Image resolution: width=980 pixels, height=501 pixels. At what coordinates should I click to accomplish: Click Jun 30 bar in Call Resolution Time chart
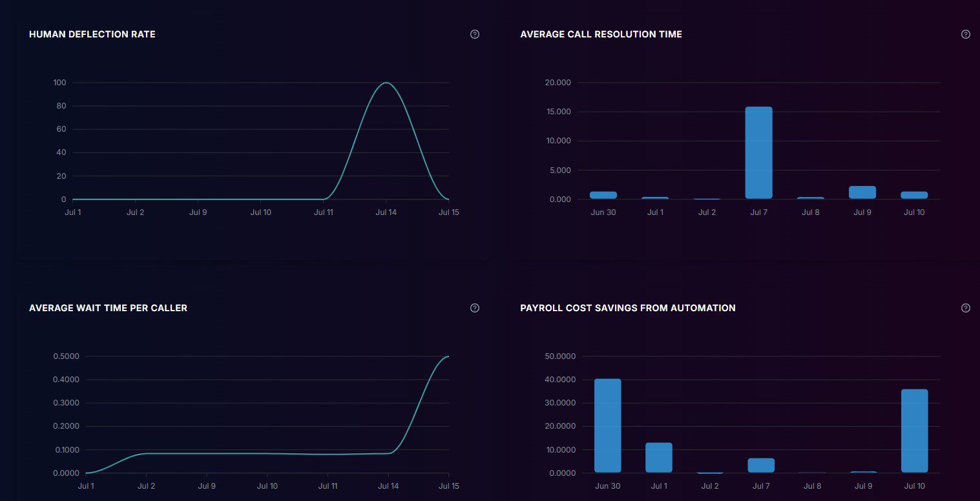(x=603, y=195)
